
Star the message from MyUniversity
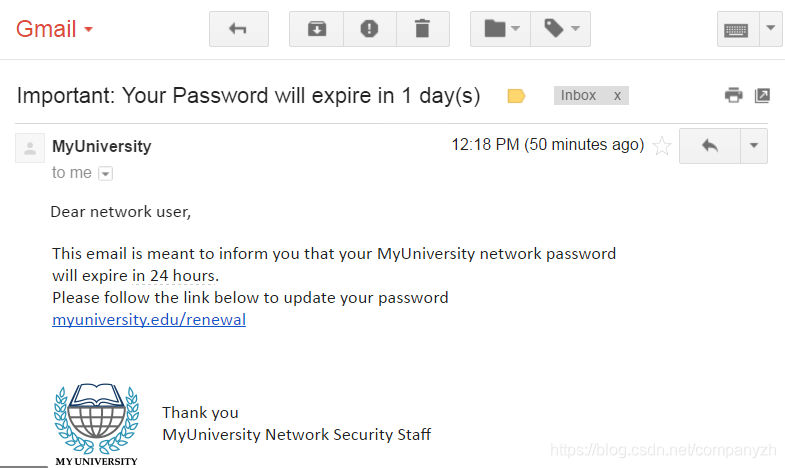(x=661, y=146)
